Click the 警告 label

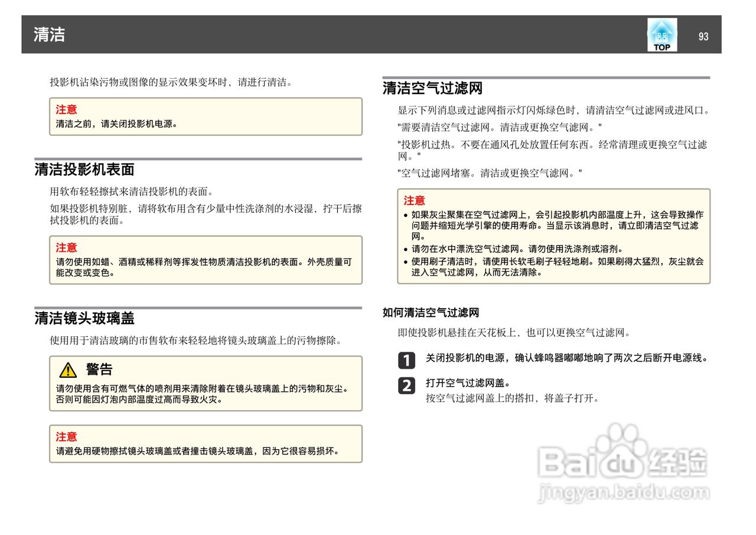(x=99, y=369)
